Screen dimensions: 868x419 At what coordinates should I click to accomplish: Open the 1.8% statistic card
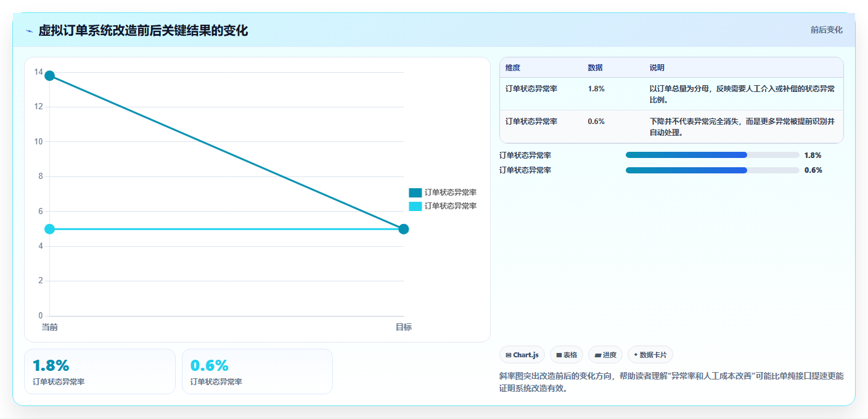(x=100, y=371)
